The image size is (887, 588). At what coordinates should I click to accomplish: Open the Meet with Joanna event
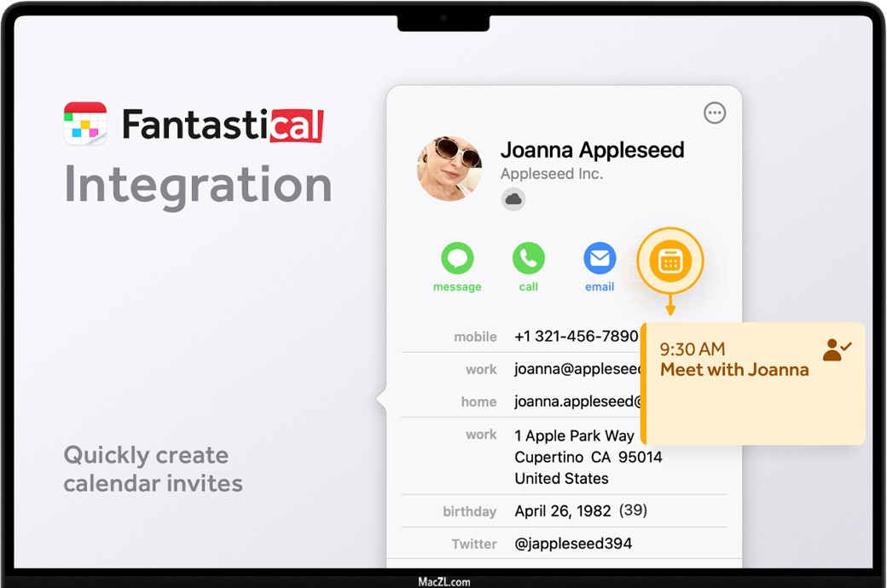(734, 370)
